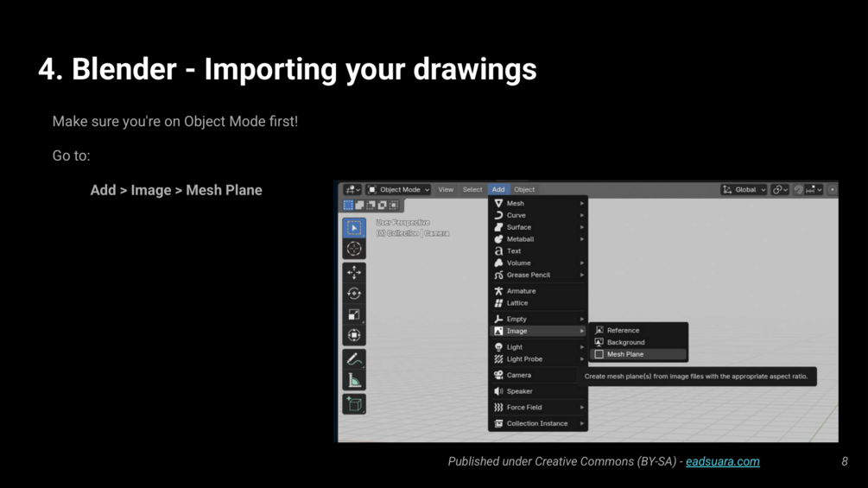Expand the Volume submenu
The width and height of the screenshot is (868, 488).
click(538, 263)
